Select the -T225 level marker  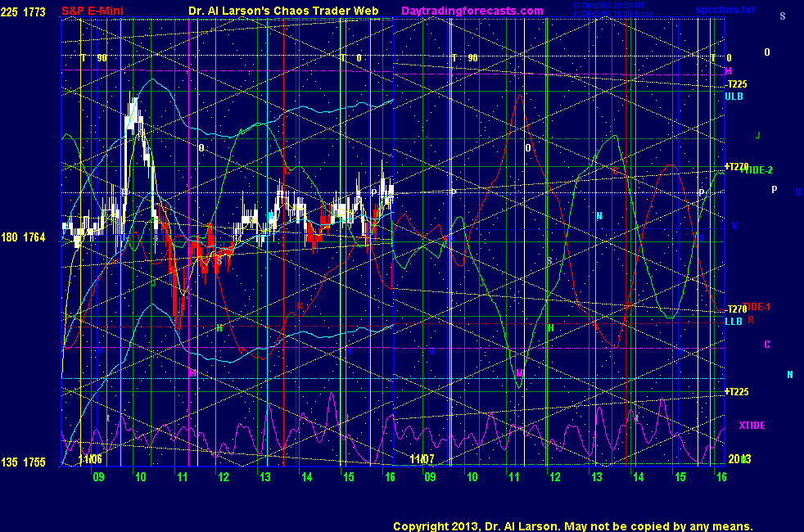(736, 84)
